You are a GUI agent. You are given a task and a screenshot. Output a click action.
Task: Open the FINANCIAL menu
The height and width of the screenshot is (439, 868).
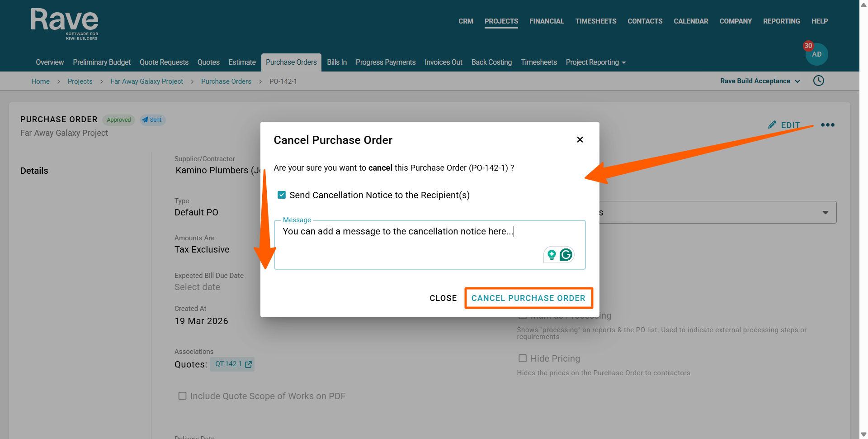coord(547,21)
